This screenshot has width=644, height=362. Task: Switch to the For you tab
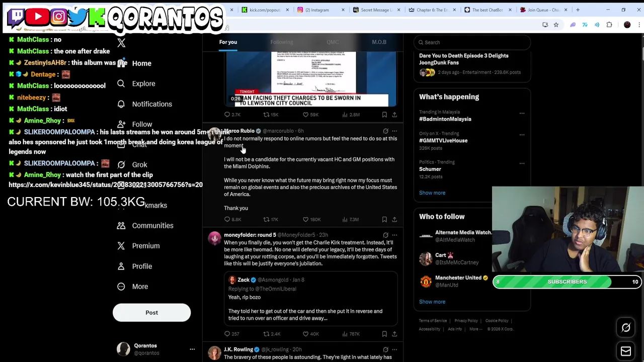228,42
